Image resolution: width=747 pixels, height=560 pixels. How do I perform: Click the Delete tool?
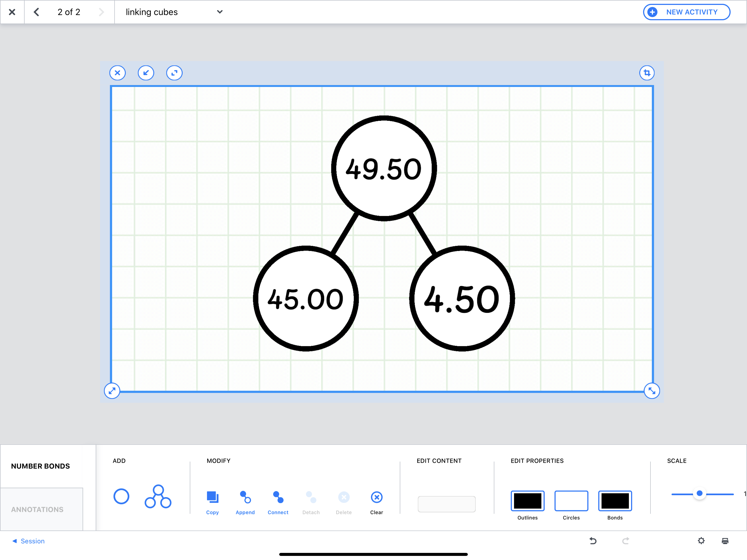click(x=344, y=503)
